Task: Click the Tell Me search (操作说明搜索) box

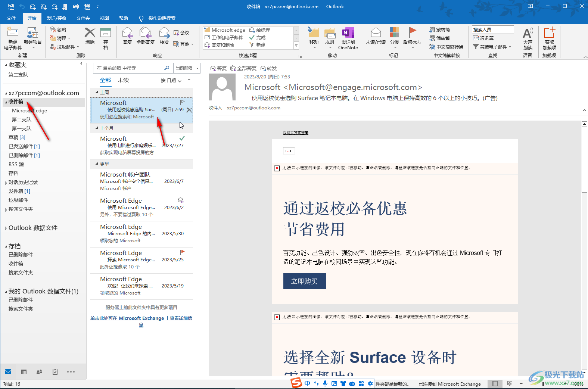Action: (x=157, y=18)
